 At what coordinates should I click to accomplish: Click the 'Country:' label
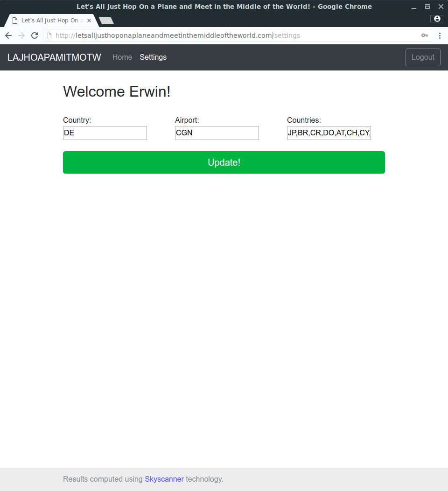(77, 120)
